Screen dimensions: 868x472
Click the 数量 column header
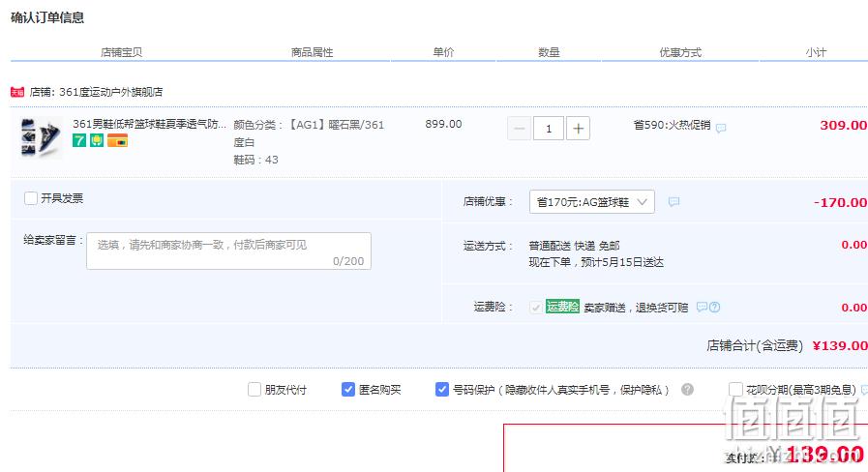[x=549, y=52]
